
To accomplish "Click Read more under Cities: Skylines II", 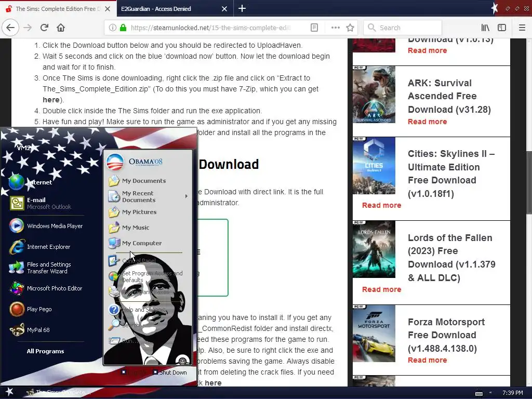I will tap(381, 205).
